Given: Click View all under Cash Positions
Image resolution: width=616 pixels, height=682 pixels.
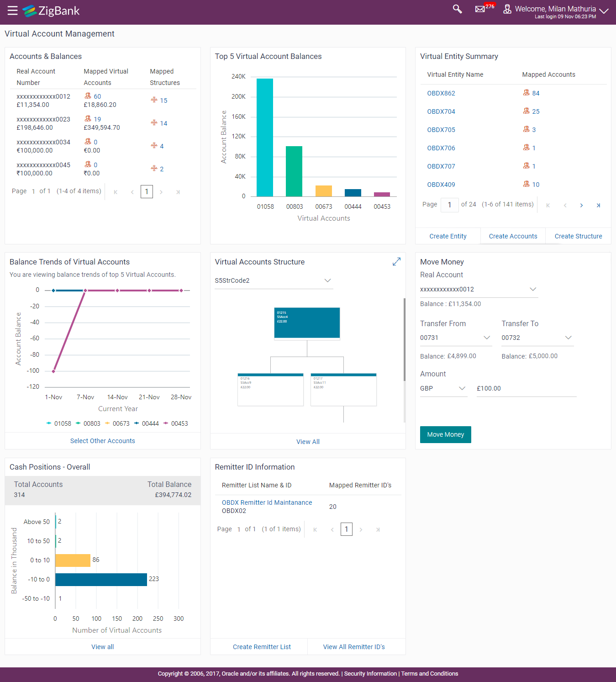Looking at the screenshot, I should [102, 647].
